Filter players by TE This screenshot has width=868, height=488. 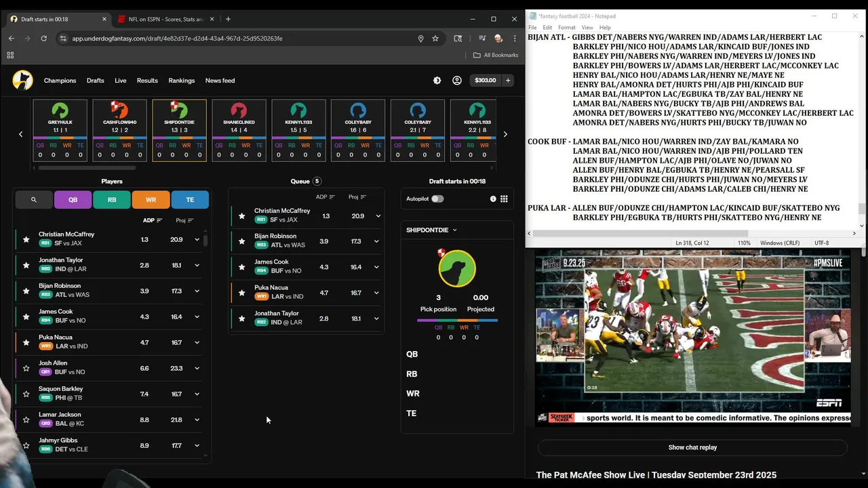point(190,200)
